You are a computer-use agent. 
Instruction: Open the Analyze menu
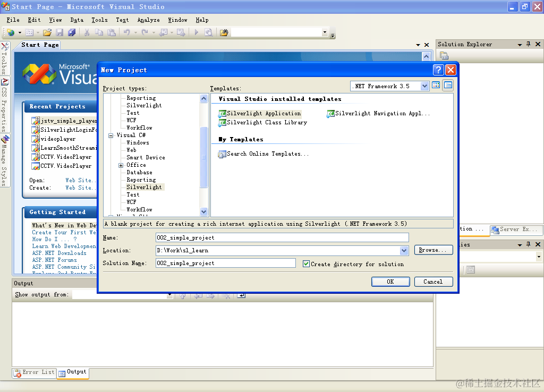click(148, 20)
